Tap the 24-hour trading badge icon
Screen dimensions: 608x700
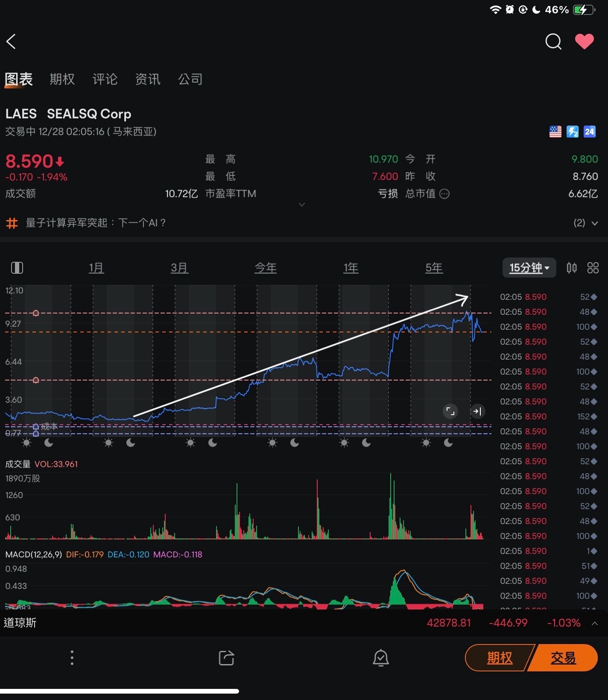[590, 132]
